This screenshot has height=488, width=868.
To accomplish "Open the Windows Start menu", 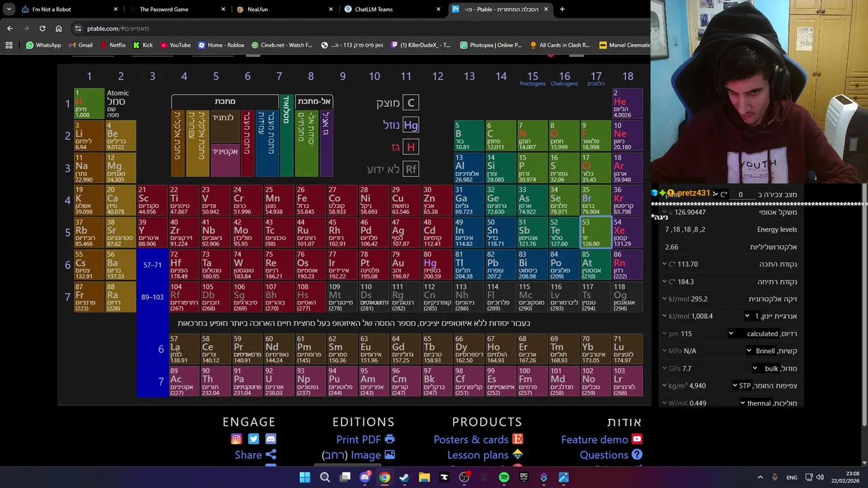I will click(x=305, y=477).
